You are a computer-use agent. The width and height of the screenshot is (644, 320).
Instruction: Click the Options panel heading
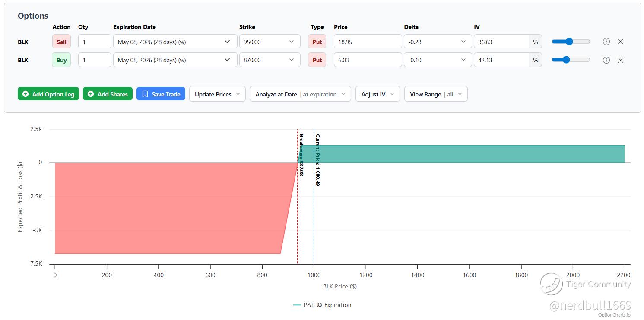(33, 16)
